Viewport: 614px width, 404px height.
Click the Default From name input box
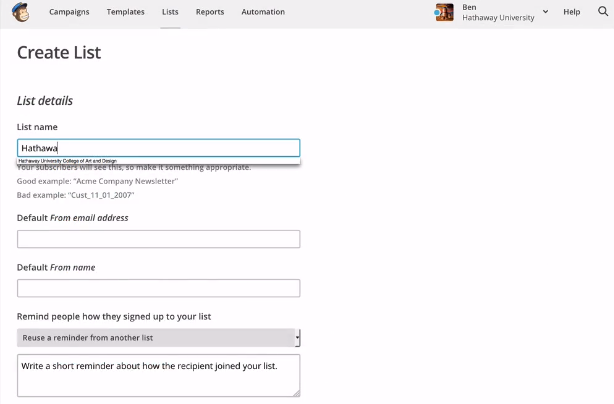158,288
